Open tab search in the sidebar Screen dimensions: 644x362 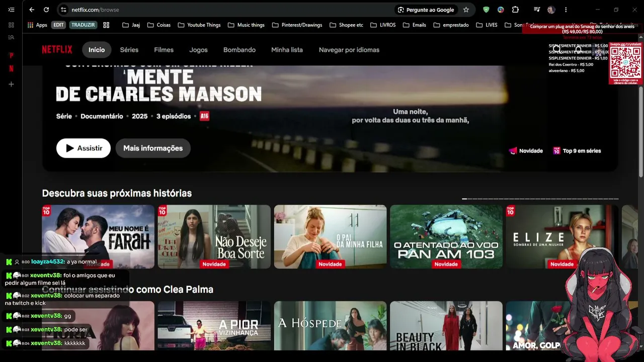(11, 37)
